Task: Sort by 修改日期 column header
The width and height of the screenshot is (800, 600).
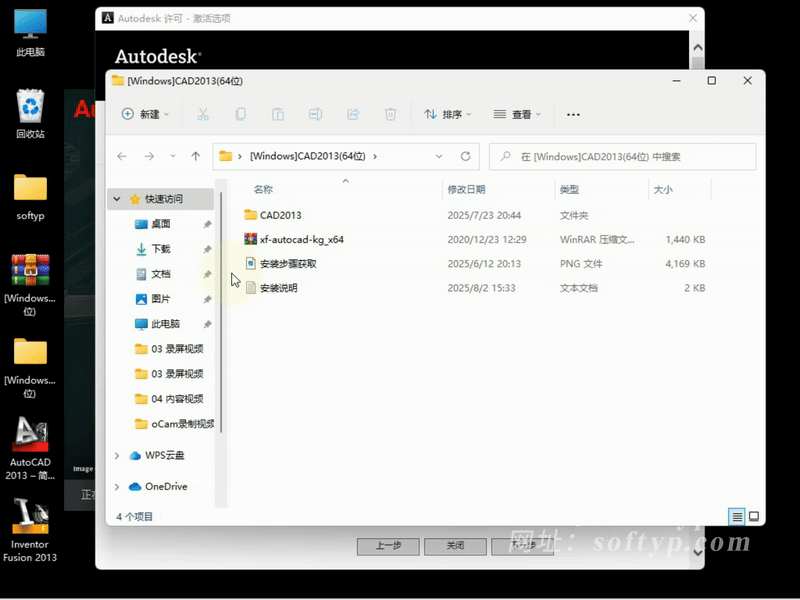Action: [x=466, y=189]
